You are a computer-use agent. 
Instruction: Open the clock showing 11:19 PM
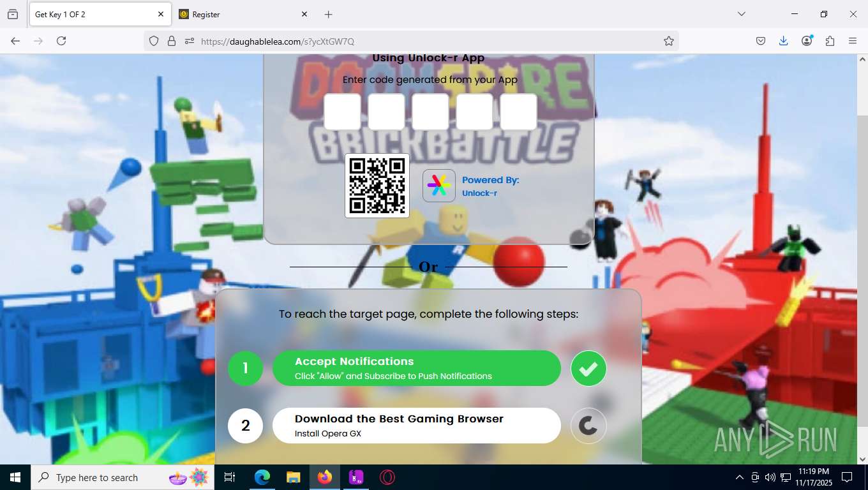click(813, 477)
